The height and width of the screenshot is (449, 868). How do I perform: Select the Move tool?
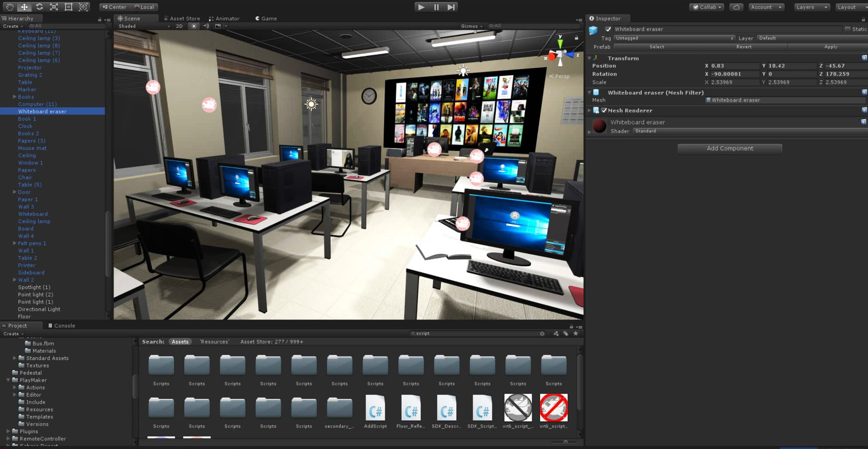pos(25,7)
